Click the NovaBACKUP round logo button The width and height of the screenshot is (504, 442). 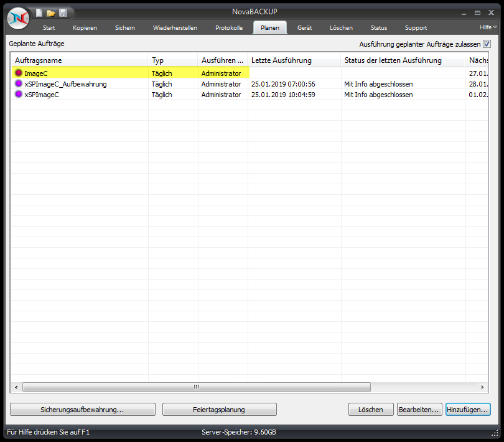pyautogui.click(x=18, y=18)
